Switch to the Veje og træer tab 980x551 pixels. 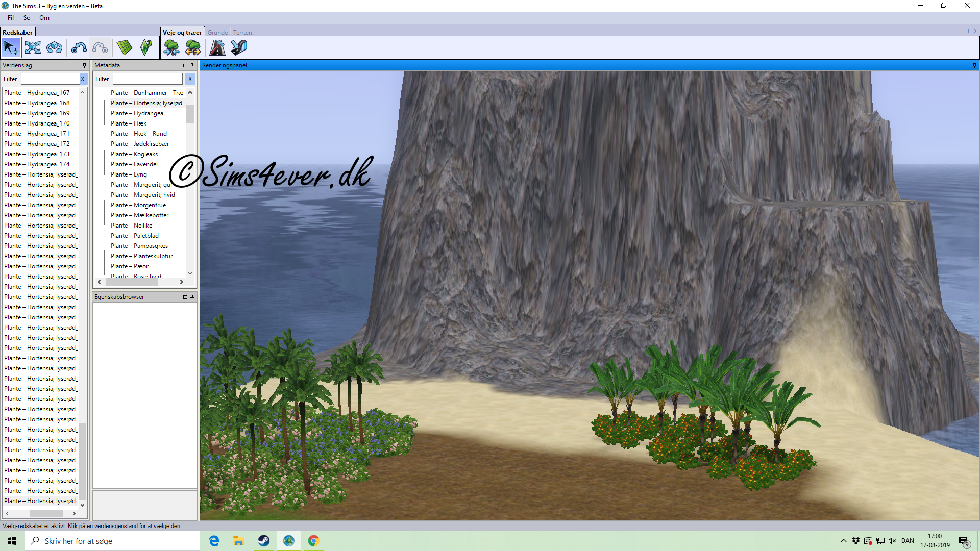(182, 32)
